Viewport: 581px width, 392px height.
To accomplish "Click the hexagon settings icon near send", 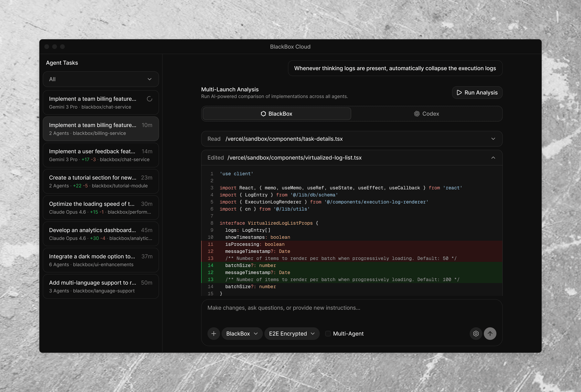I will (476, 334).
